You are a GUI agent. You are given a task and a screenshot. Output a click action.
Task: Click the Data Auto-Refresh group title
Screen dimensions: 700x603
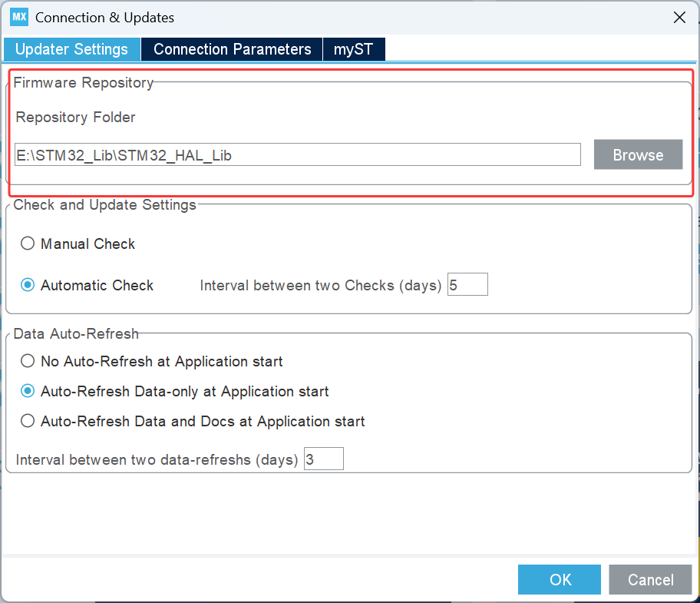point(76,333)
